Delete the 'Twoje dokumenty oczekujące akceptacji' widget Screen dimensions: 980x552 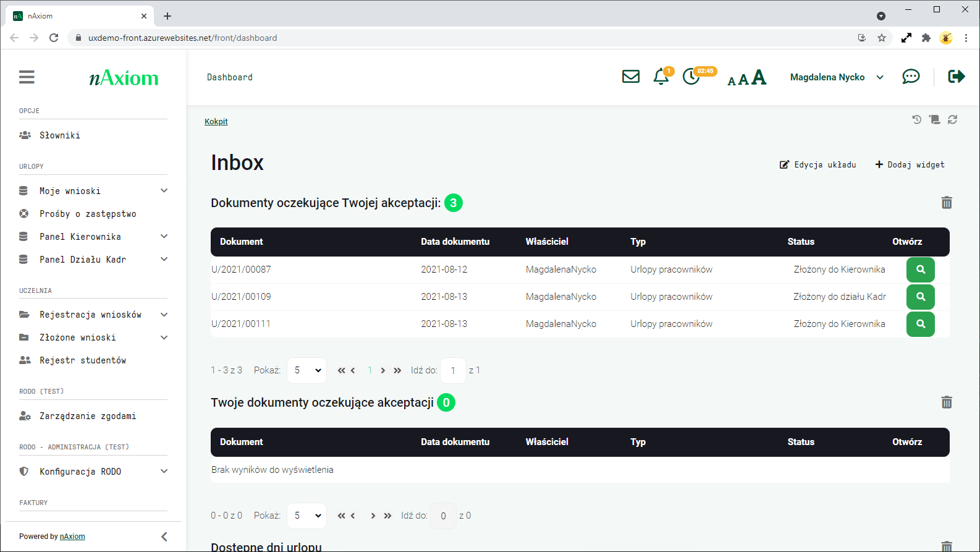(x=947, y=402)
